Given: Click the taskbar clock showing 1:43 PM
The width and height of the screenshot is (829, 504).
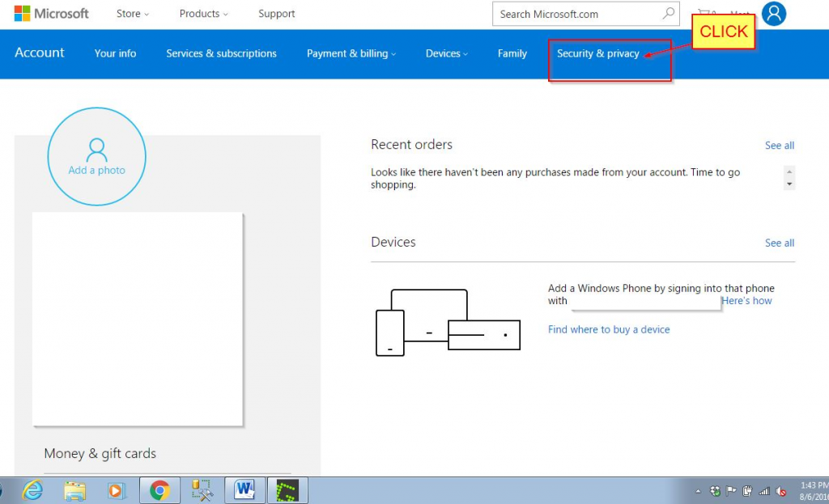Looking at the screenshot, I should coord(814,491).
